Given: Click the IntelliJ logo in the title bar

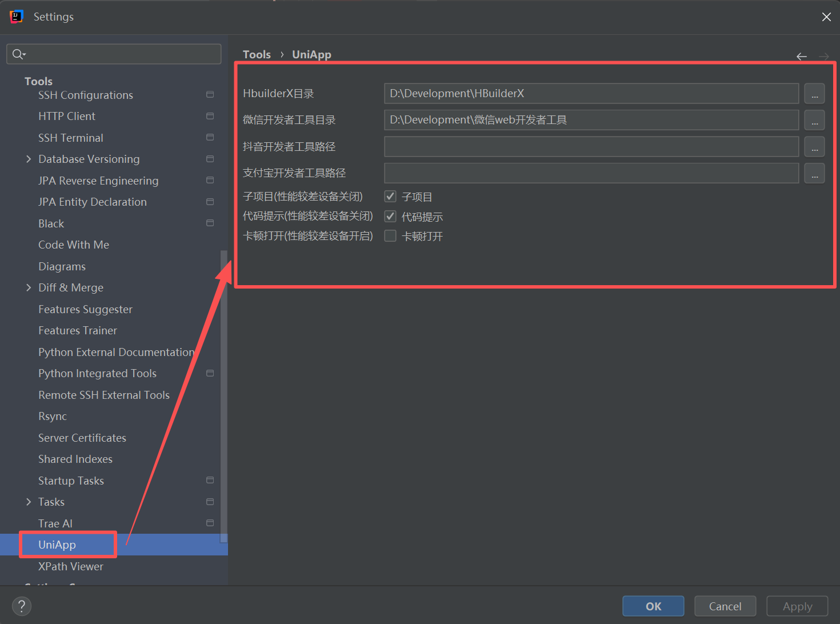Looking at the screenshot, I should pos(16,17).
